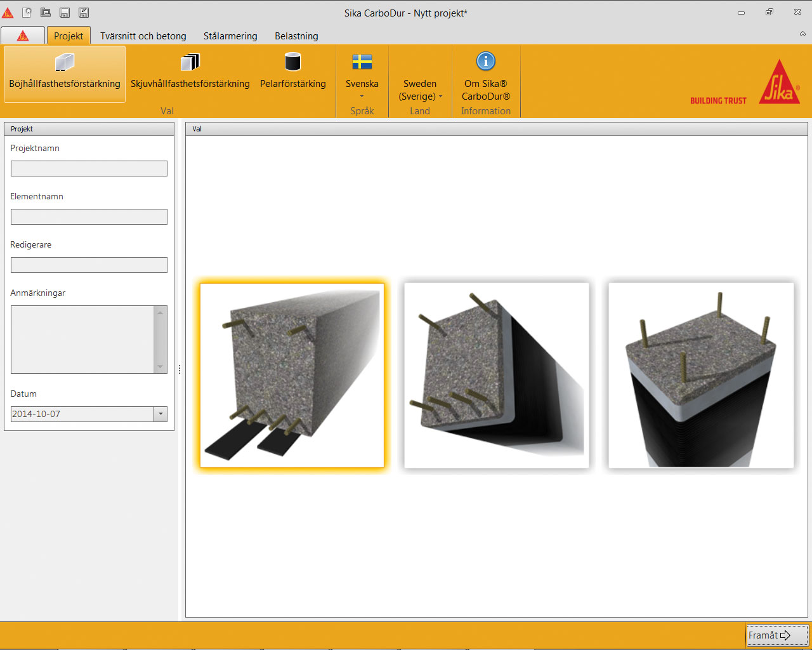Viewport: 812px width, 650px height.
Task: Choose Pelarförstärking column icon
Action: tap(292, 73)
